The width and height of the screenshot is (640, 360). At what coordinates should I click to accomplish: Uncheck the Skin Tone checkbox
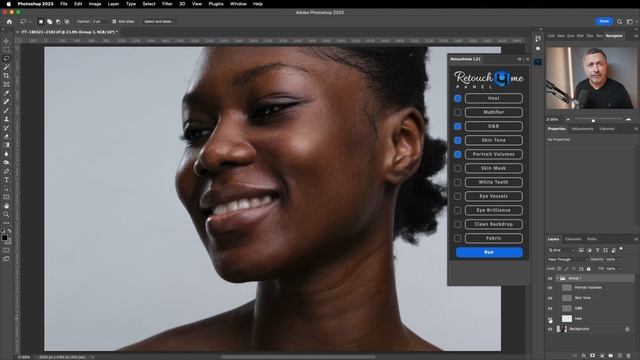[458, 140]
